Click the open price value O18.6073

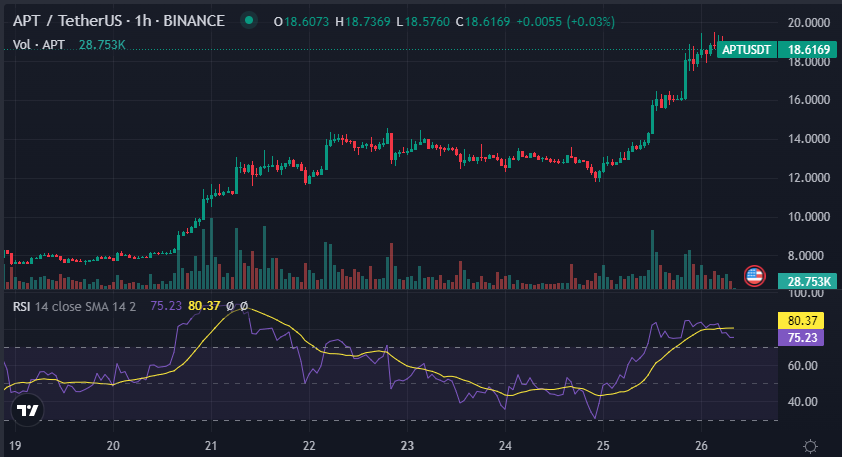coord(301,22)
